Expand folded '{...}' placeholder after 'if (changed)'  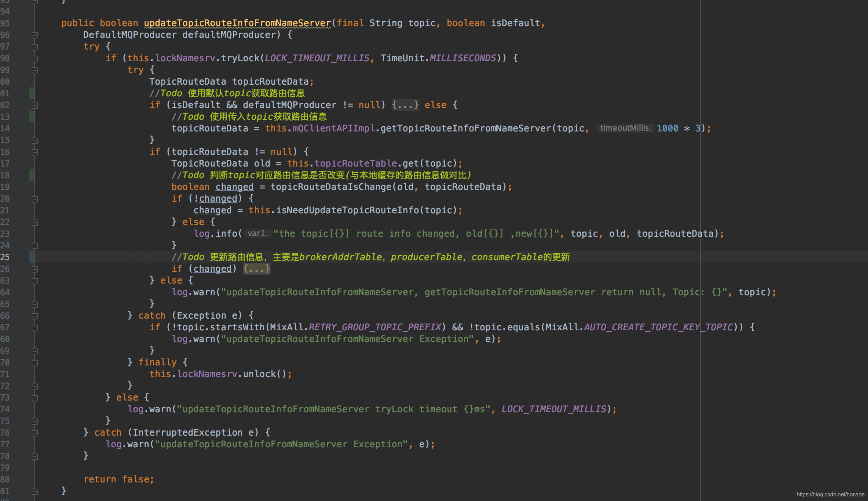256,269
